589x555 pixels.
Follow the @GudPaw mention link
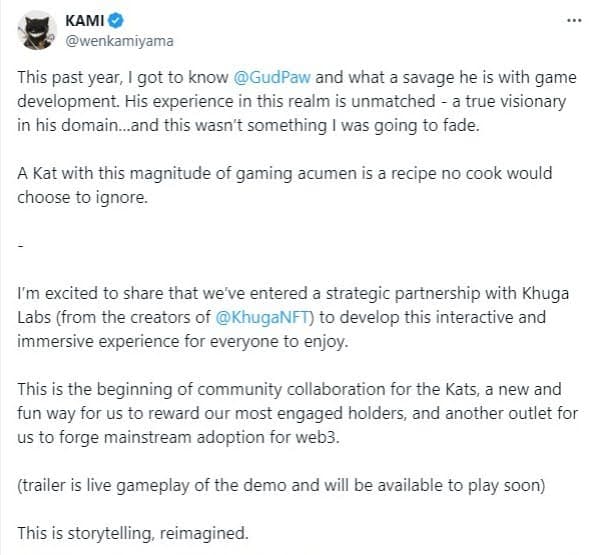(x=272, y=77)
